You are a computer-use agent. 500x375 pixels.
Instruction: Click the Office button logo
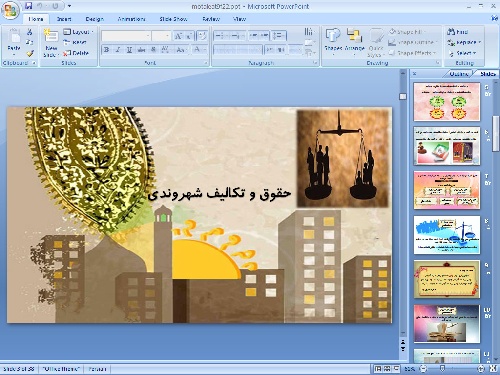(x=10, y=11)
